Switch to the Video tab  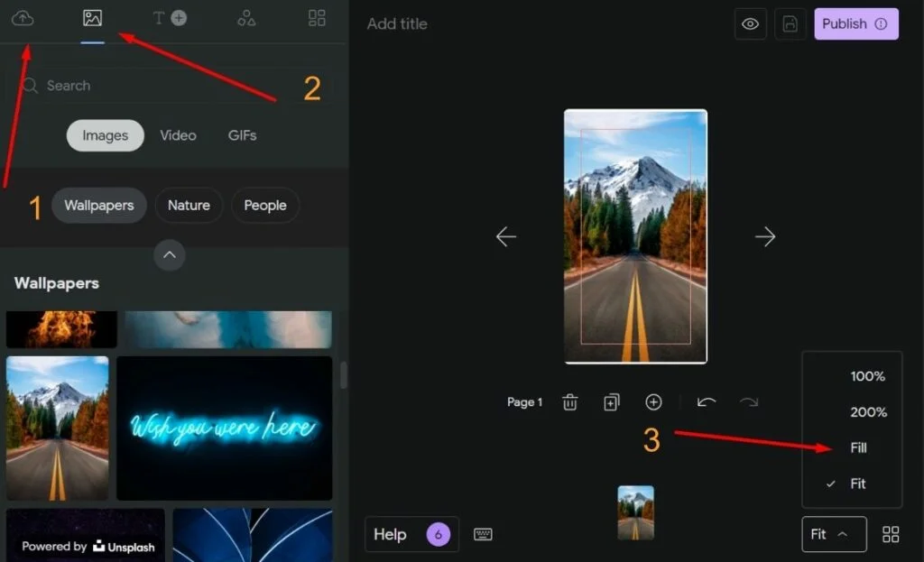point(178,135)
